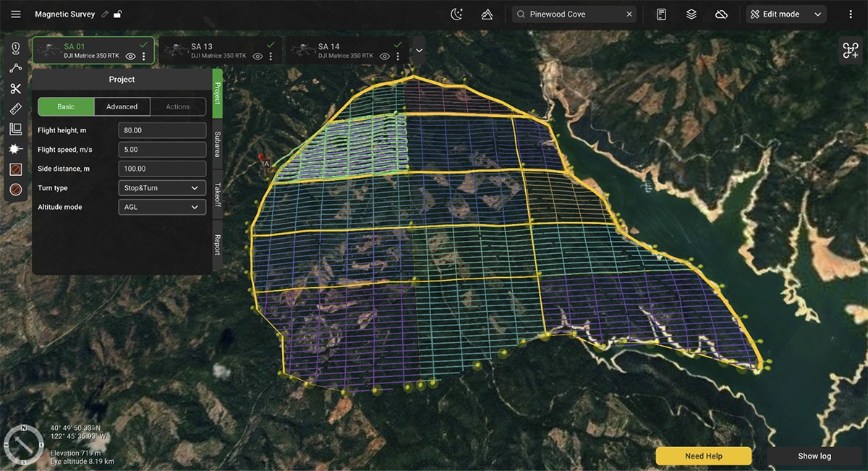Open the Actions tab
The height and width of the screenshot is (471, 868).
[x=178, y=106]
